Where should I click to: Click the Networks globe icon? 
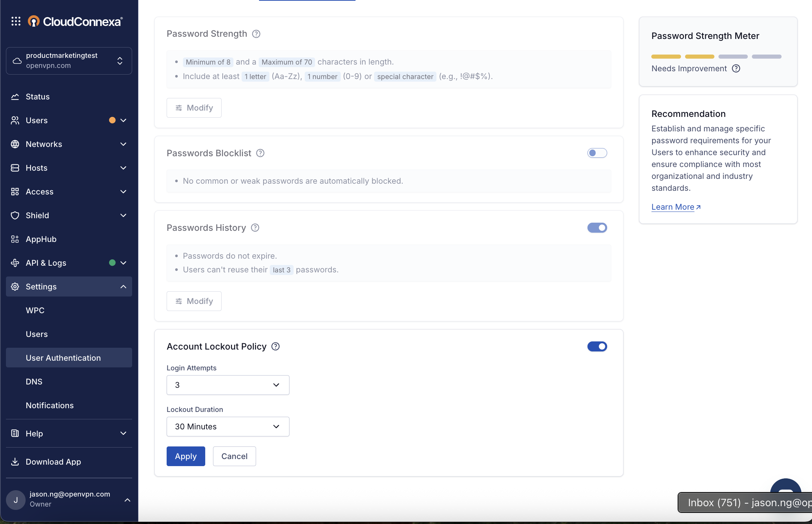(15, 144)
